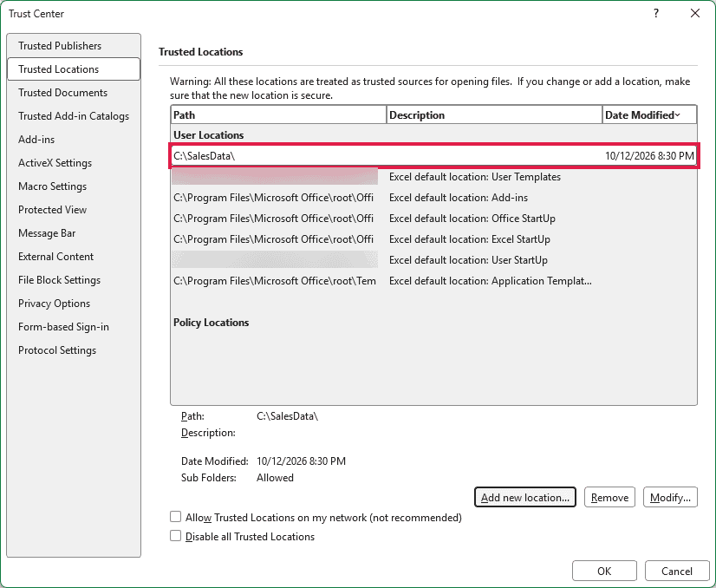Sort by the Date Modified column header

click(x=650, y=115)
